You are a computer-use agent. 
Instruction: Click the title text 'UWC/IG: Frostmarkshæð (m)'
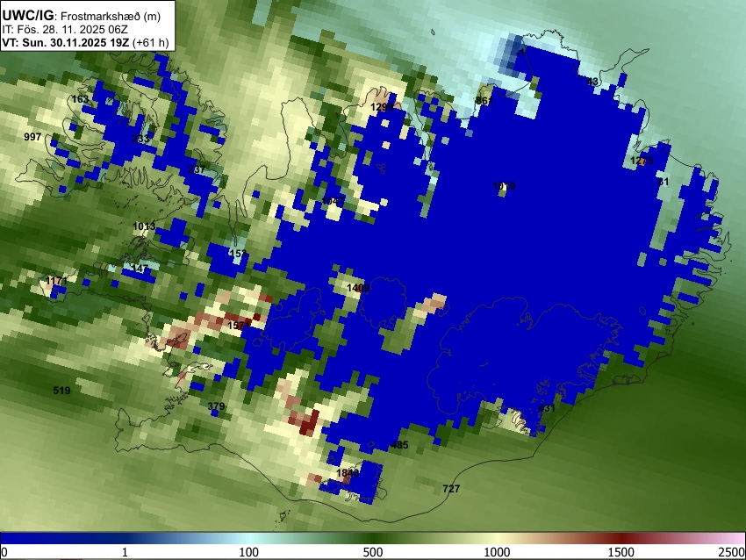click(x=82, y=16)
